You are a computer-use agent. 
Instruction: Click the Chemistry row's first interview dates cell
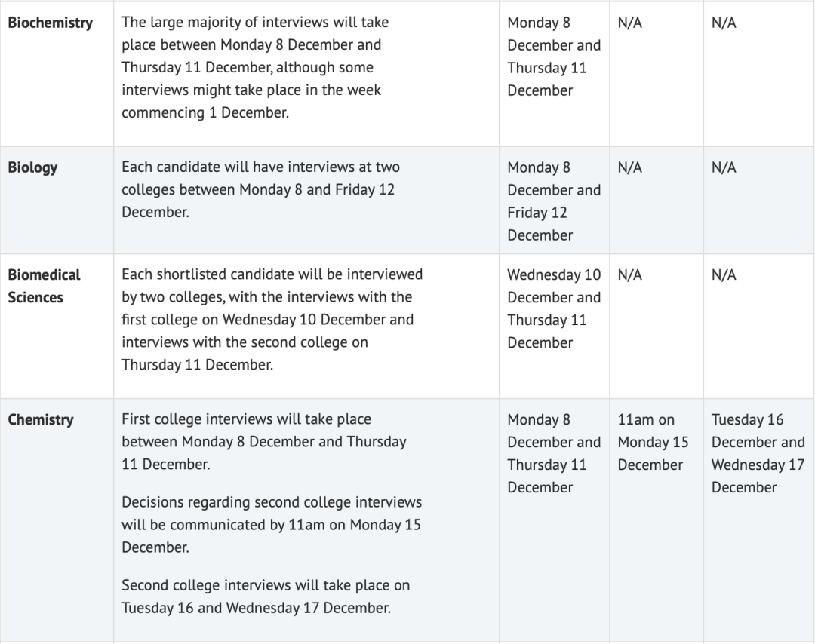point(553,452)
